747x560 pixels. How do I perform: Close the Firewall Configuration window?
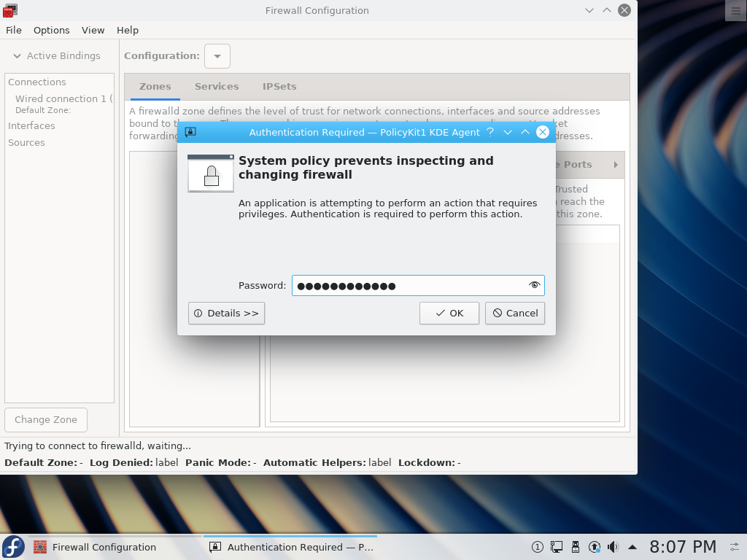point(624,10)
